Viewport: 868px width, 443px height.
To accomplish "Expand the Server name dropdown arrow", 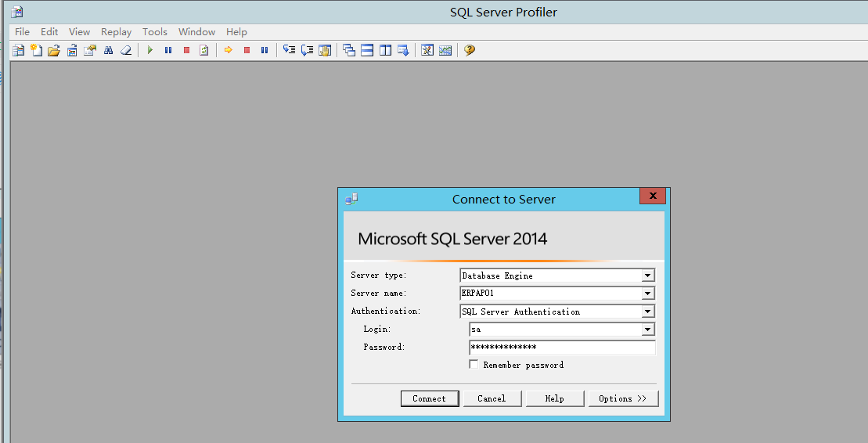I will click(648, 294).
